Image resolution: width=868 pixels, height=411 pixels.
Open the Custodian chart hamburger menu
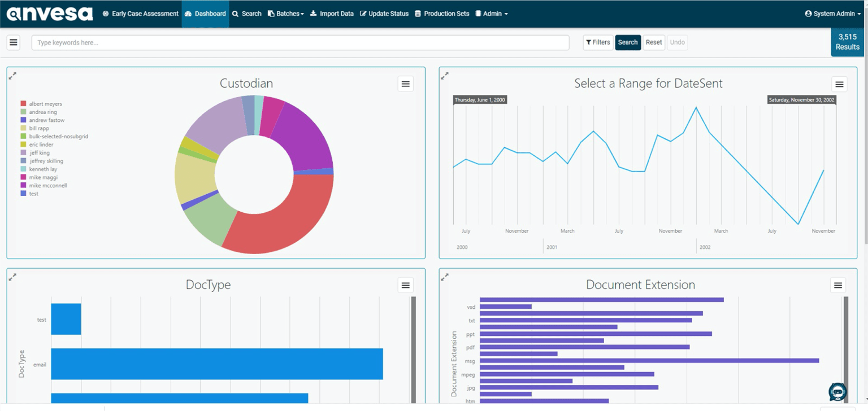pos(405,84)
